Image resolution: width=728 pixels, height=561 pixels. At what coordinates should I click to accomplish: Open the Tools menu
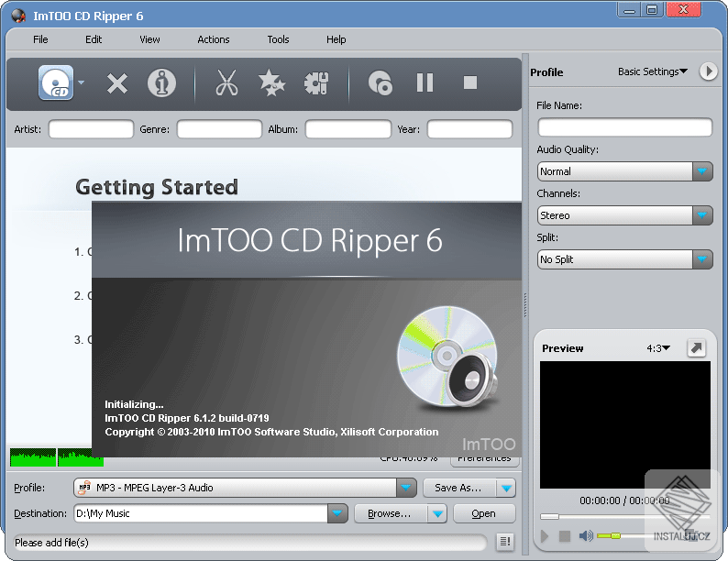[x=278, y=39]
